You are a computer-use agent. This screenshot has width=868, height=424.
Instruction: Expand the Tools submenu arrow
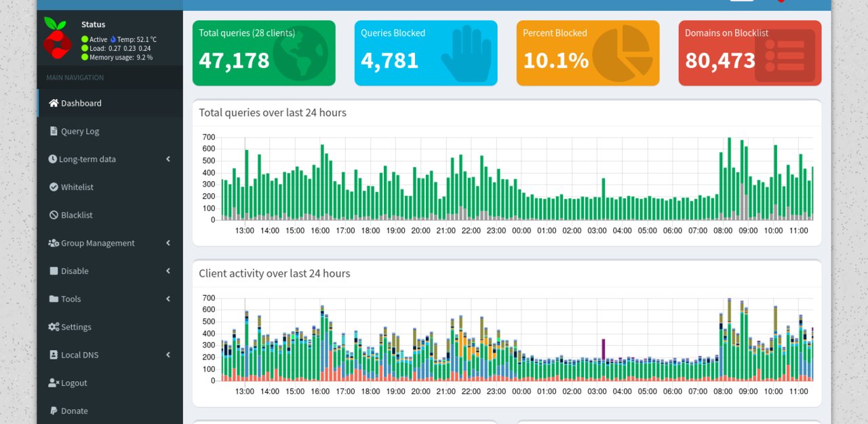click(168, 298)
